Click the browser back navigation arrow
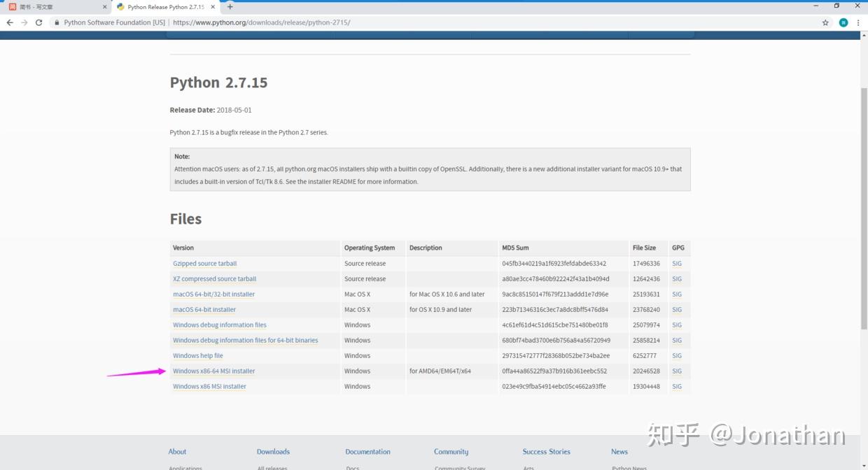Viewport: 868px width, 470px height. (x=10, y=22)
